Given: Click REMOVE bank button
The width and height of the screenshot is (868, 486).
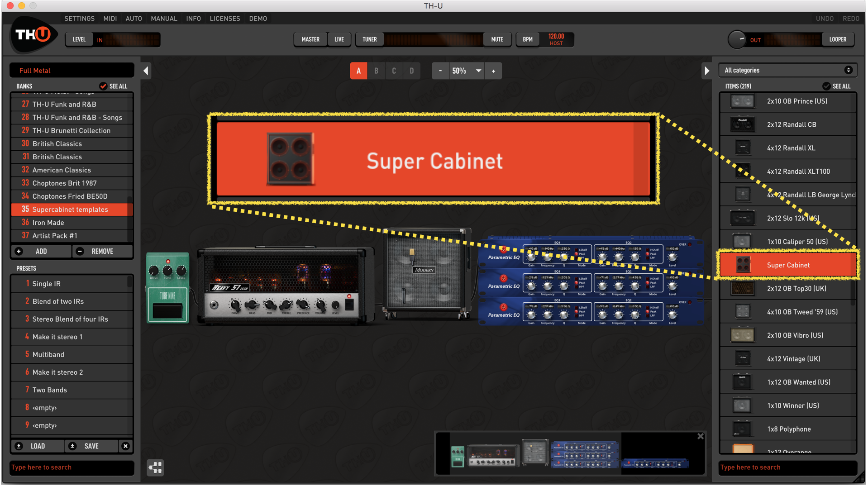Looking at the screenshot, I should tap(102, 251).
